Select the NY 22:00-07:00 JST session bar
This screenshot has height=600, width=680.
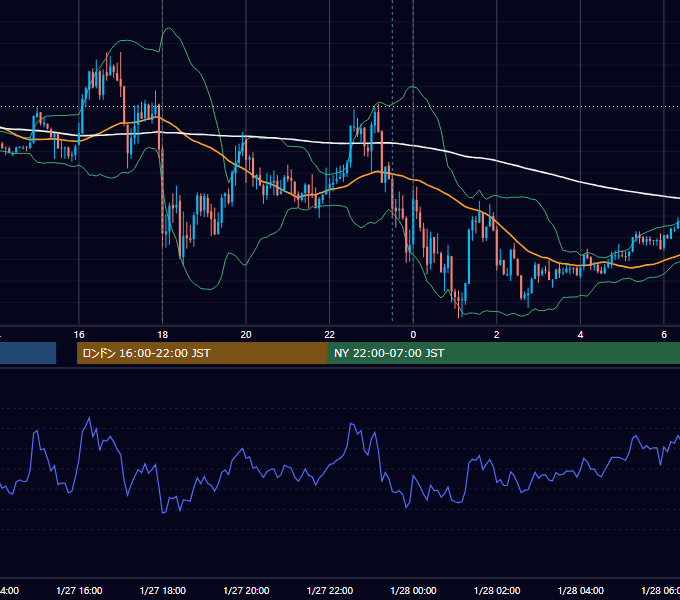click(x=503, y=353)
